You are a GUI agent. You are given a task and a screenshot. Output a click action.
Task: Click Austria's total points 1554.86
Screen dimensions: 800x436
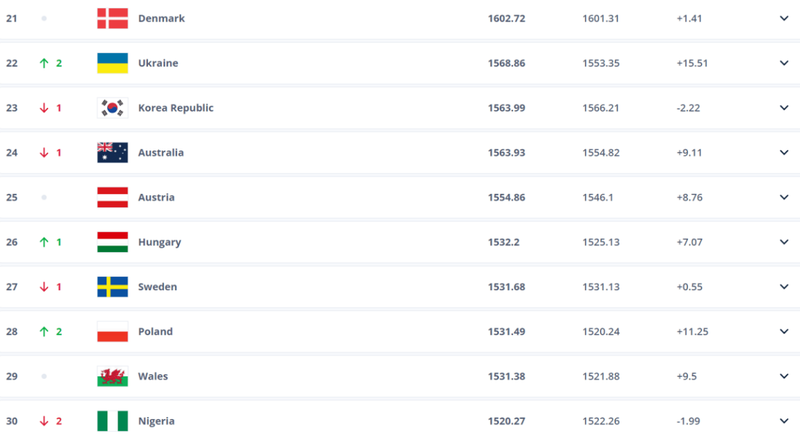[508, 197]
